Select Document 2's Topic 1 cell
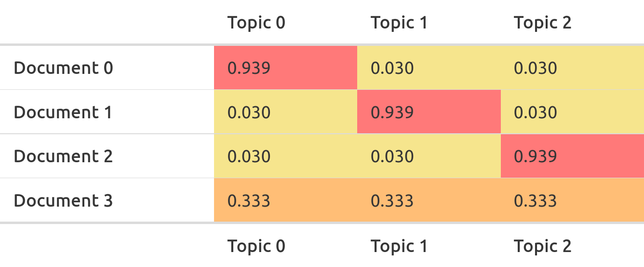 (429, 156)
